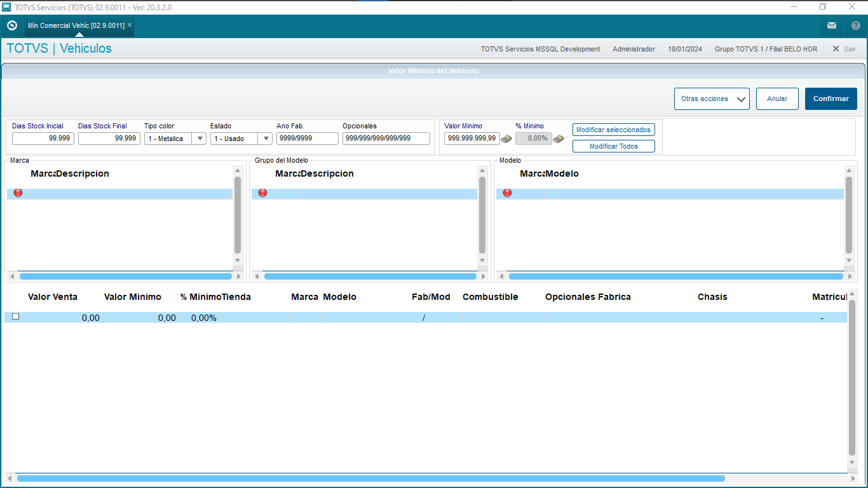
Task: Open the Otras acciones dropdown
Action: click(712, 98)
